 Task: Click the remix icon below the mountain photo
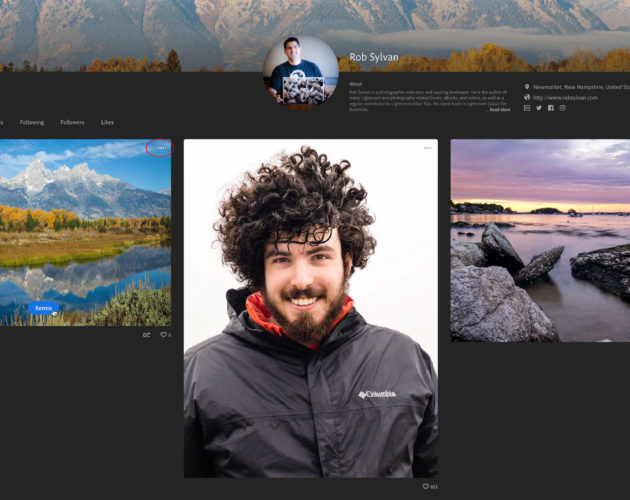(x=147, y=335)
